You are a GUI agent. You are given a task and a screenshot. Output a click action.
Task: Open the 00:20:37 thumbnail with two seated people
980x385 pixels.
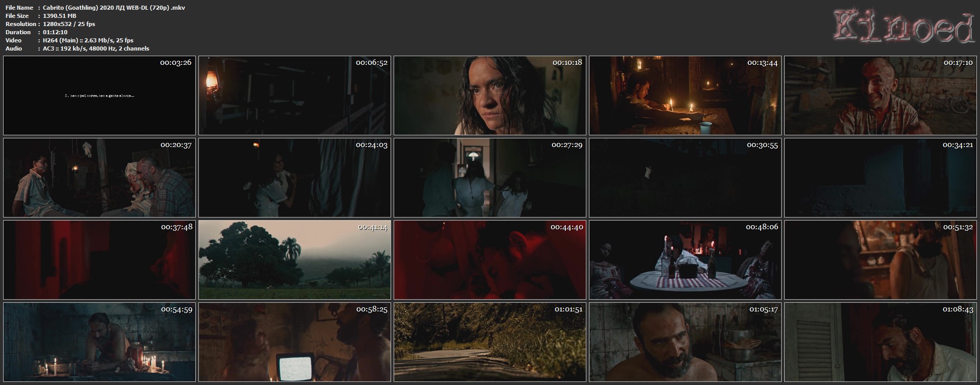pyautogui.click(x=99, y=177)
